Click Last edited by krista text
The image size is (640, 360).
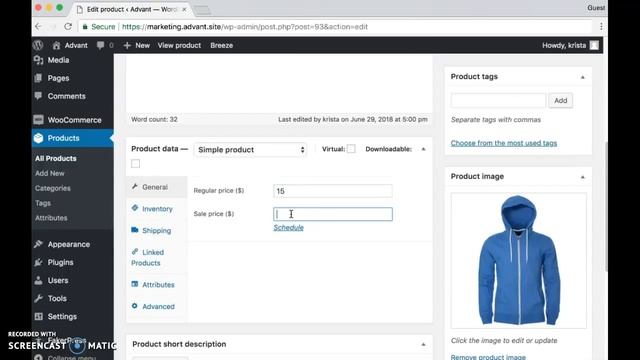click(353, 119)
